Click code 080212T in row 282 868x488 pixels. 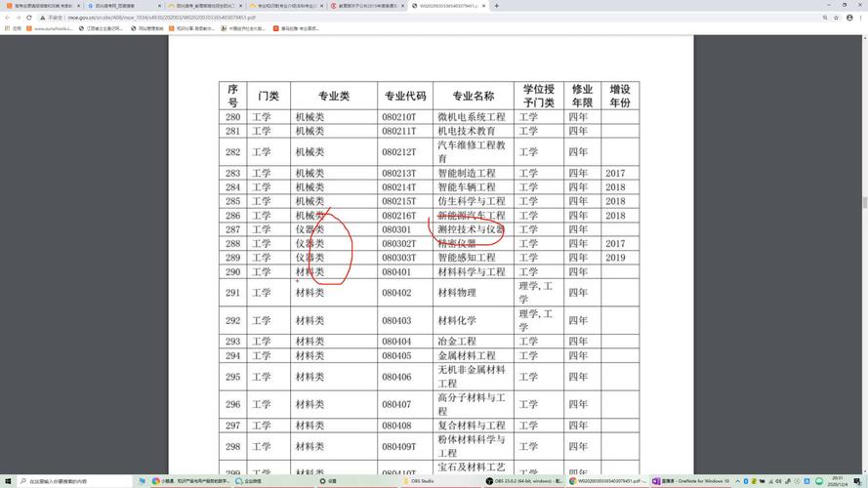[398, 151]
